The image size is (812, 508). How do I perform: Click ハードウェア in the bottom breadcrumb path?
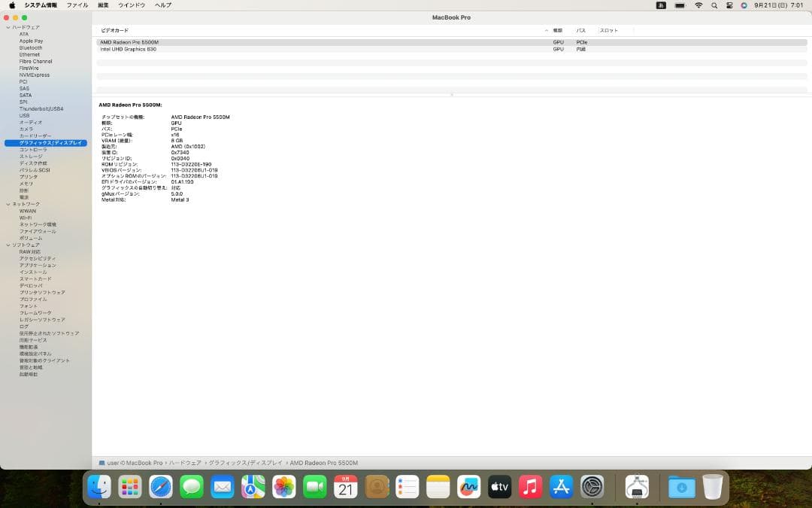[185, 463]
